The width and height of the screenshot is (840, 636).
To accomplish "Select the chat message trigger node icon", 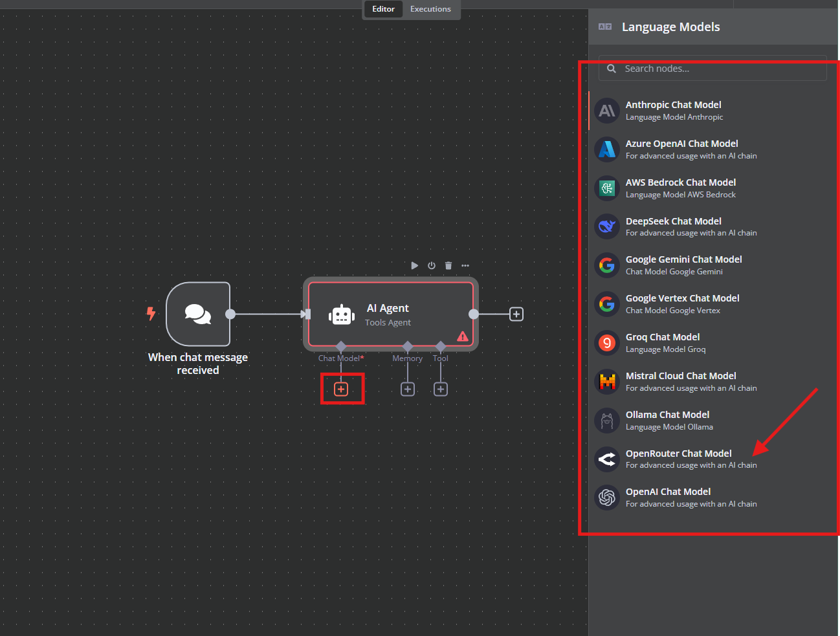I will (198, 314).
